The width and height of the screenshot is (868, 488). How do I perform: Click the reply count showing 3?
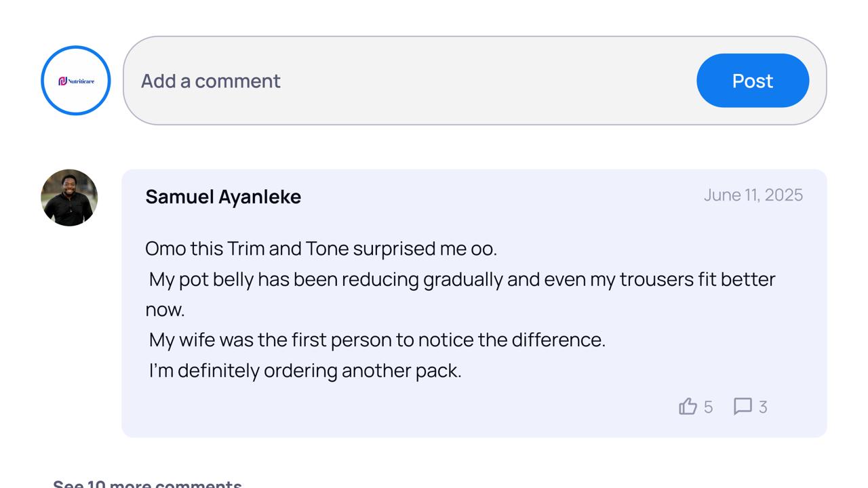(x=763, y=407)
